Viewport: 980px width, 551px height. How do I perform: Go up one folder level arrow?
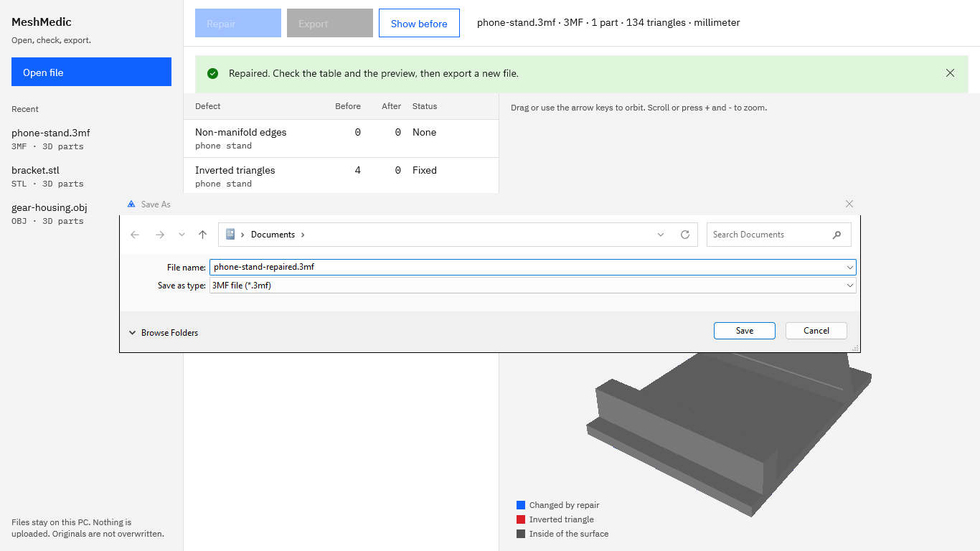203,235
